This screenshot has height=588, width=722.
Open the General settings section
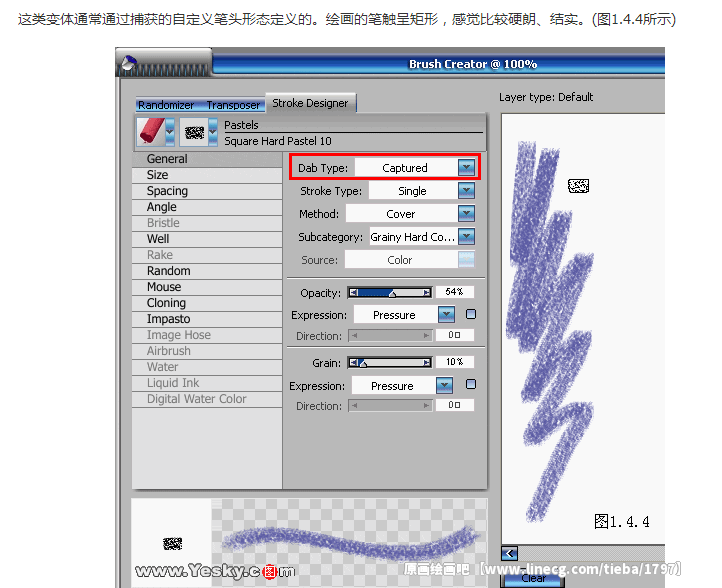(207, 159)
